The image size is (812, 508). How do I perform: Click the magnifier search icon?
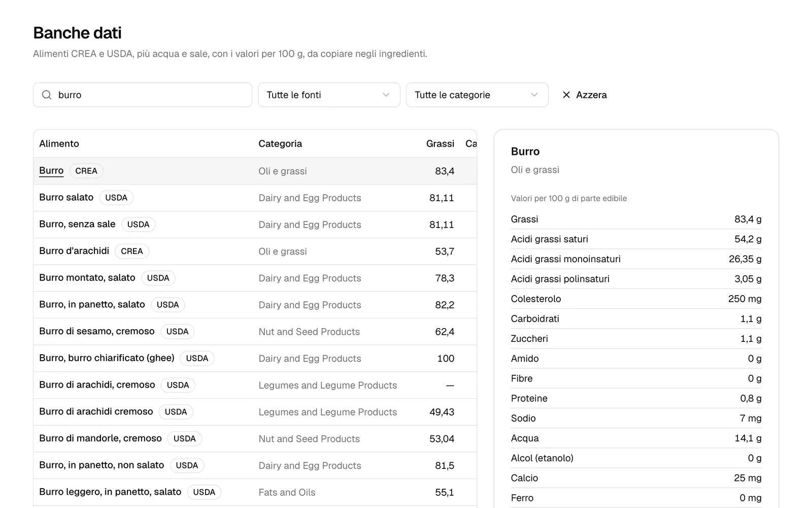[47, 95]
